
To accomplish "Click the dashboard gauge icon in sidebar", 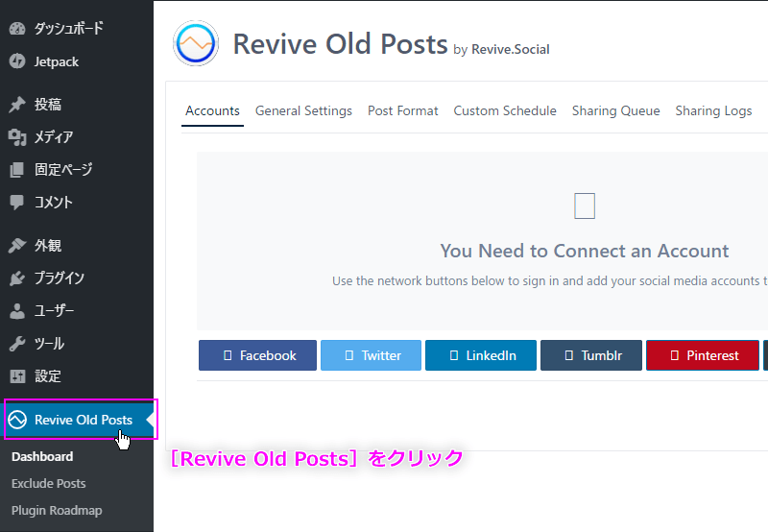I will [17, 29].
